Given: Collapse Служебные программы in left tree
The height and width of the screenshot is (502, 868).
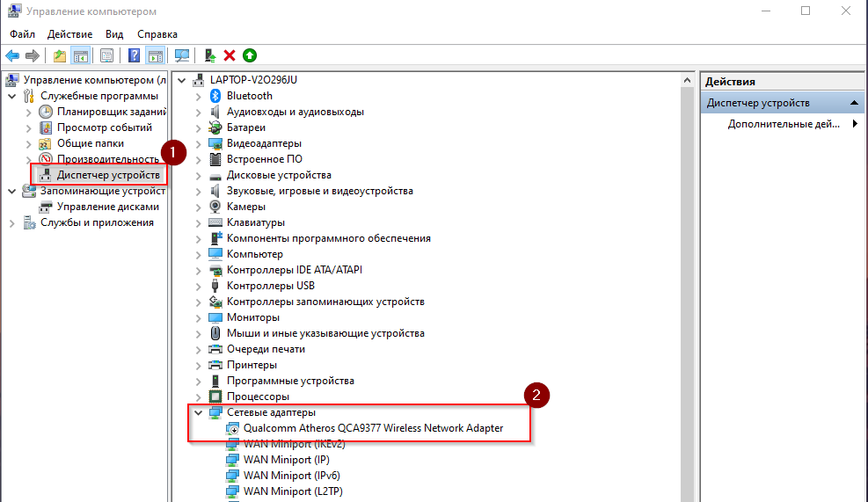Looking at the screenshot, I should click(11, 97).
